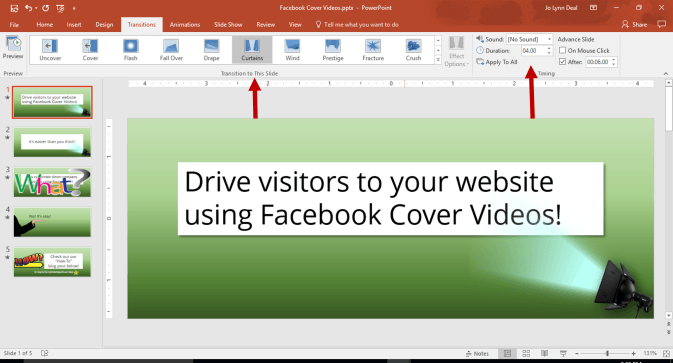
Task: Choose the Fracture transition effect
Action: click(x=373, y=50)
